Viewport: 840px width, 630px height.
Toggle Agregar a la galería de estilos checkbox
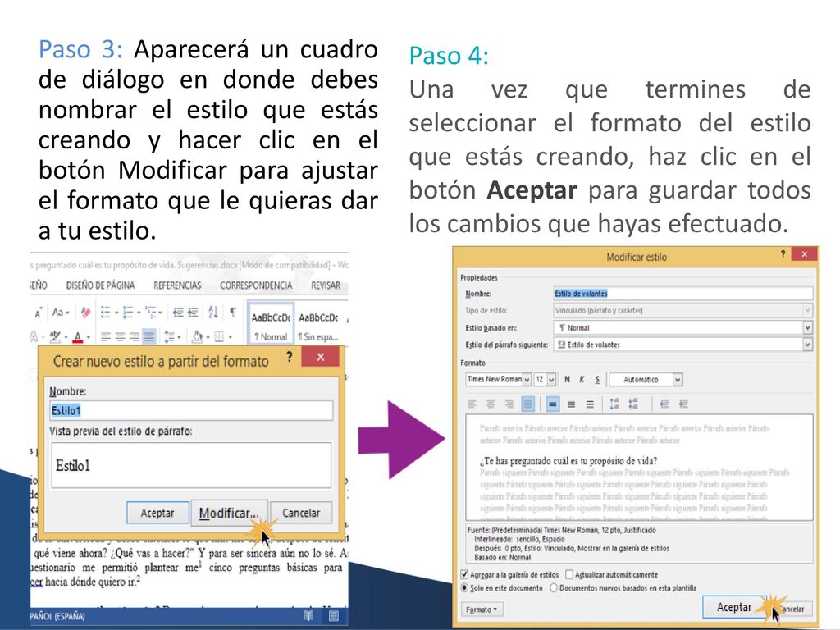[x=464, y=574]
